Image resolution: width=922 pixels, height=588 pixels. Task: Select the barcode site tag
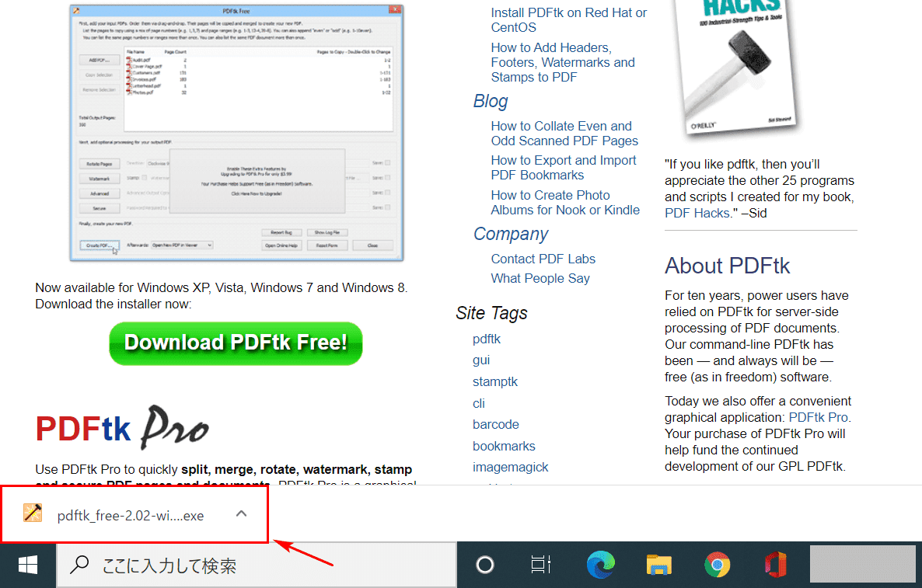coord(496,424)
